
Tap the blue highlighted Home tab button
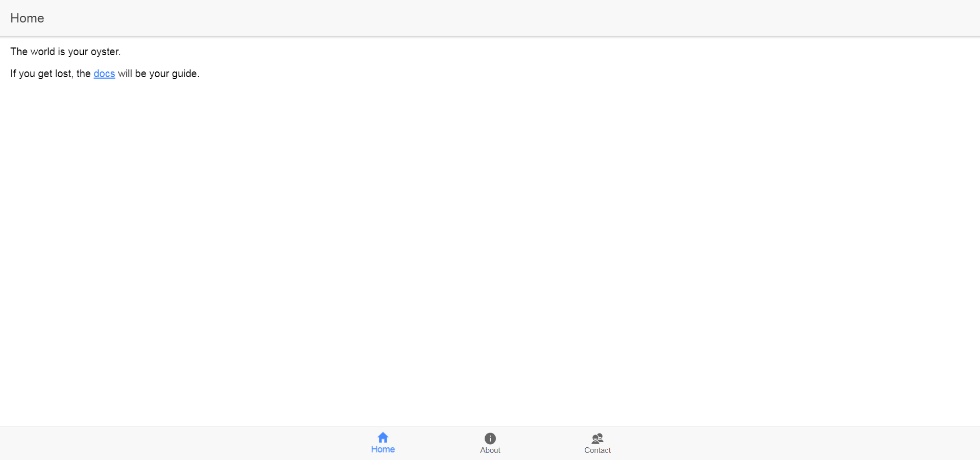tap(383, 443)
